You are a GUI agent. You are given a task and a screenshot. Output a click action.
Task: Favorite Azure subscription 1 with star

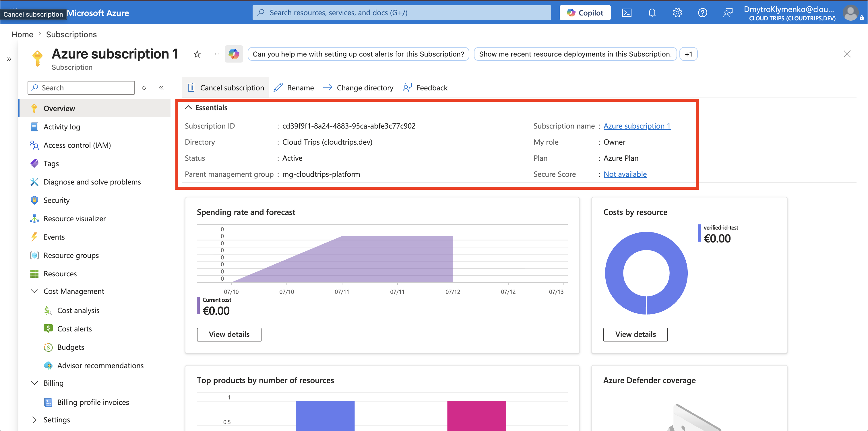[x=197, y=54]
